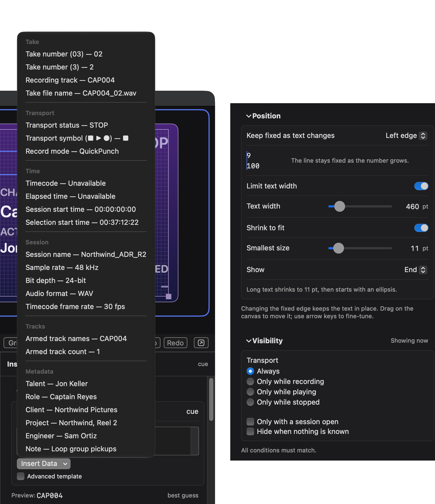Select Role — Captain Reyes entry
The width and height of the screenshot is (435, 504).
pos(86,397)
